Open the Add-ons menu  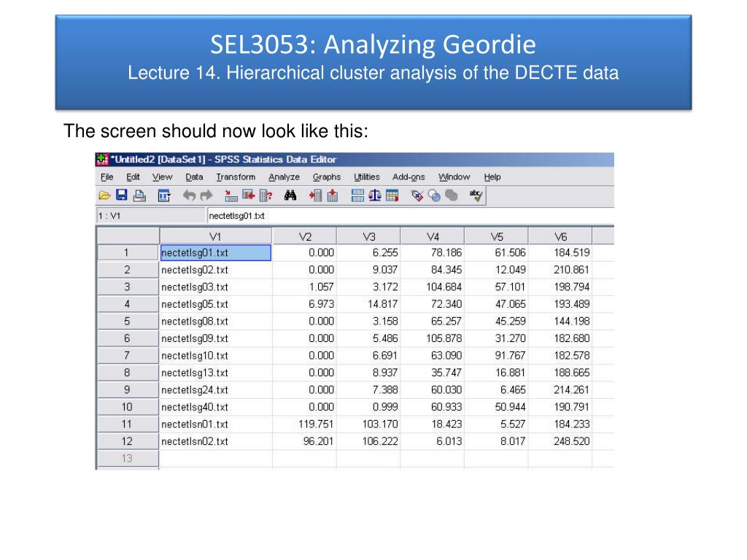pyautogui.click(x=409, y=177)
